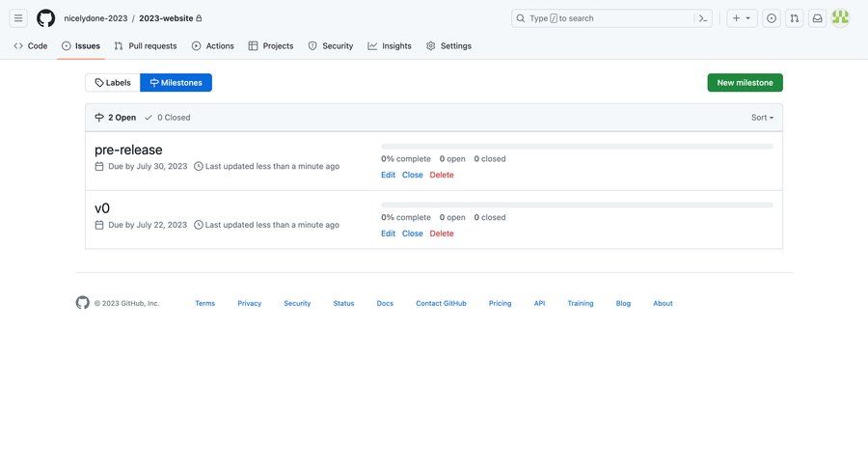868x467 pixels.
Task: Expand the Sort dropdown
Action: pos(762,118)
